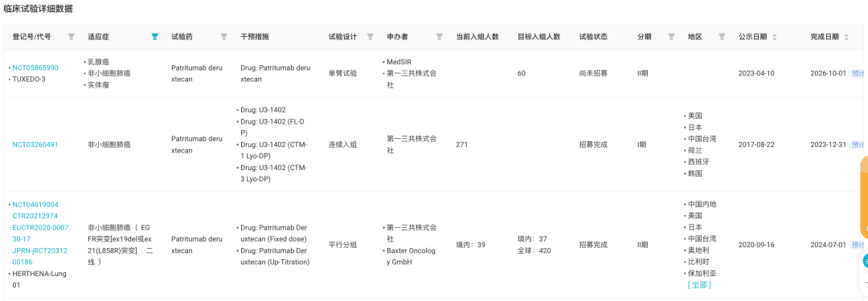Open trial NCT03260491

[35, 144]
